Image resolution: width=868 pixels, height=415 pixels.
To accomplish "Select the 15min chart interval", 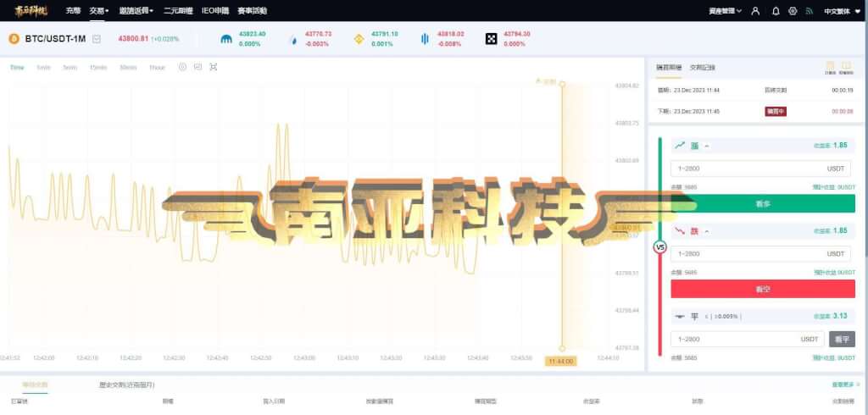I will (x=98, y=68).
